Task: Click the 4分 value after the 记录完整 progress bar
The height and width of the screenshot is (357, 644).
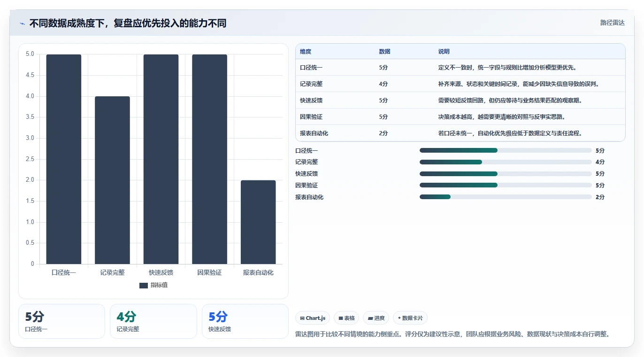Action: 600,162
